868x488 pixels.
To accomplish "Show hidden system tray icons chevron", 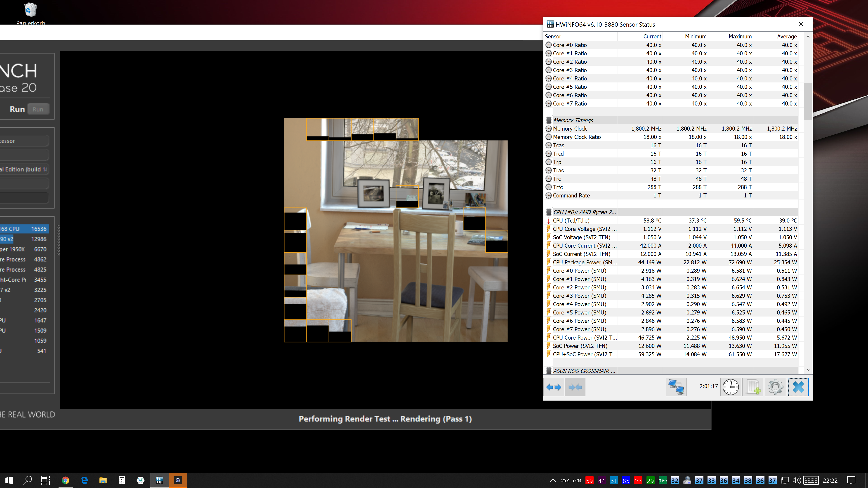I will [553, 481].
